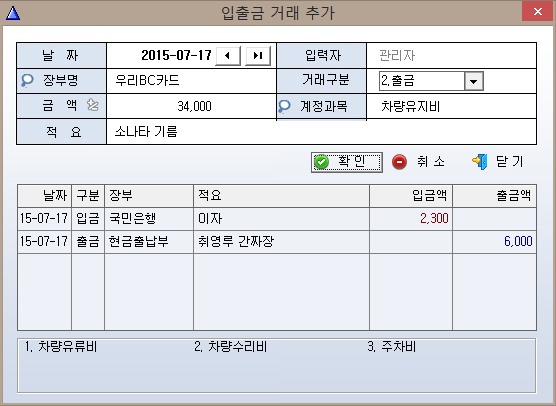The height and width of the screenshot is (406, 556).
Task: Click the 입력자 field showing 관리자
Action: coord(451,56)
